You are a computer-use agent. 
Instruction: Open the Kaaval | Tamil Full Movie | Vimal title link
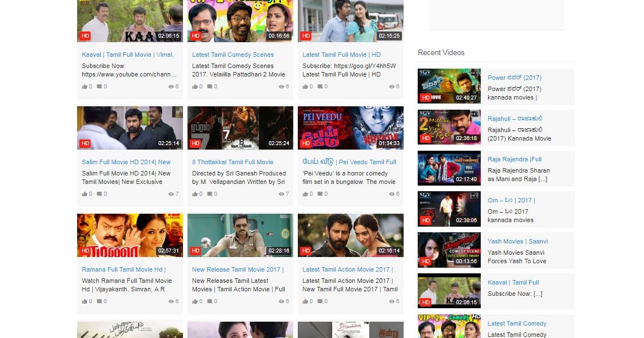click(x=128, y=55)
